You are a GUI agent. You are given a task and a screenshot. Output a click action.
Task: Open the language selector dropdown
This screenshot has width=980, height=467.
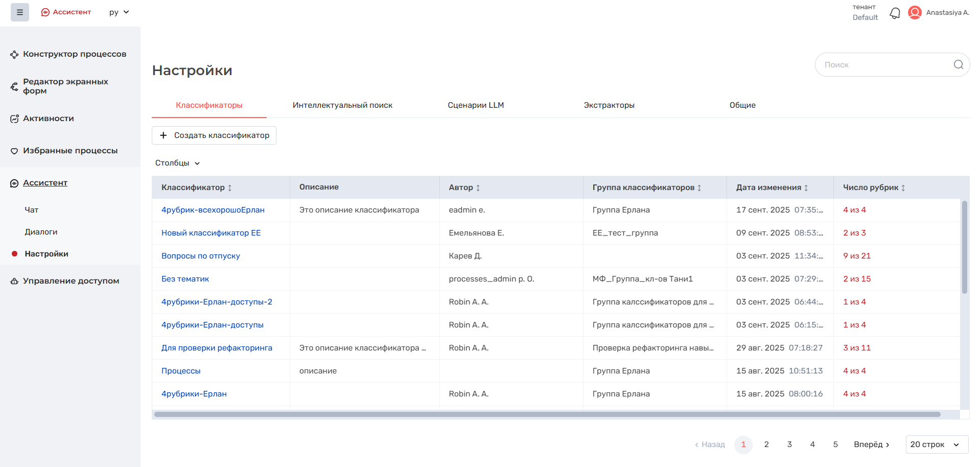pyautogui.click(x=119, y=12)
